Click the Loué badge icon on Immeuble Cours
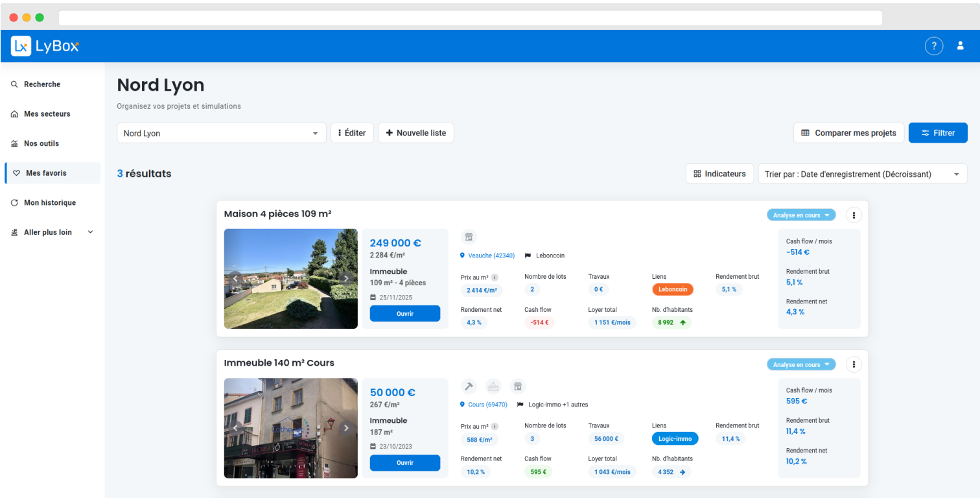Image resolution: width=980 pixels, height=498 pixels. (x=493, y=386)
